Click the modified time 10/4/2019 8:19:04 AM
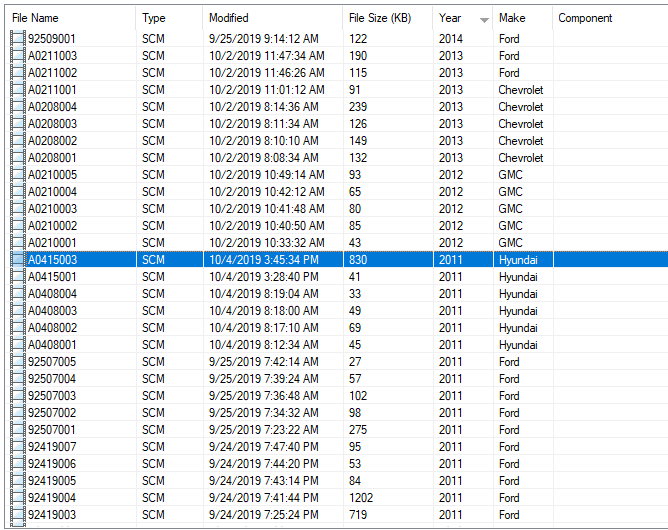The width and height of the screenshot is (668, 530). (x=264, y=294)
